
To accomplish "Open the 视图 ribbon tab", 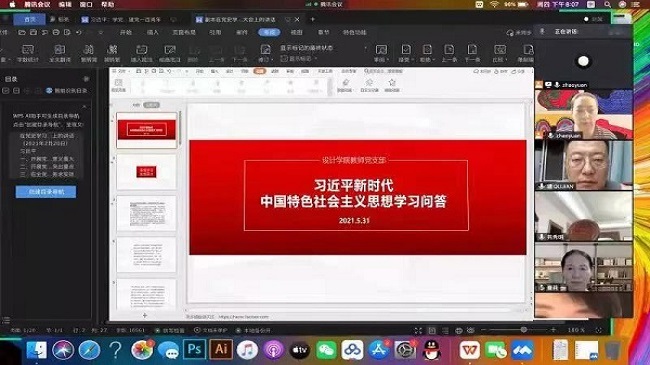I will pos(296,32).
